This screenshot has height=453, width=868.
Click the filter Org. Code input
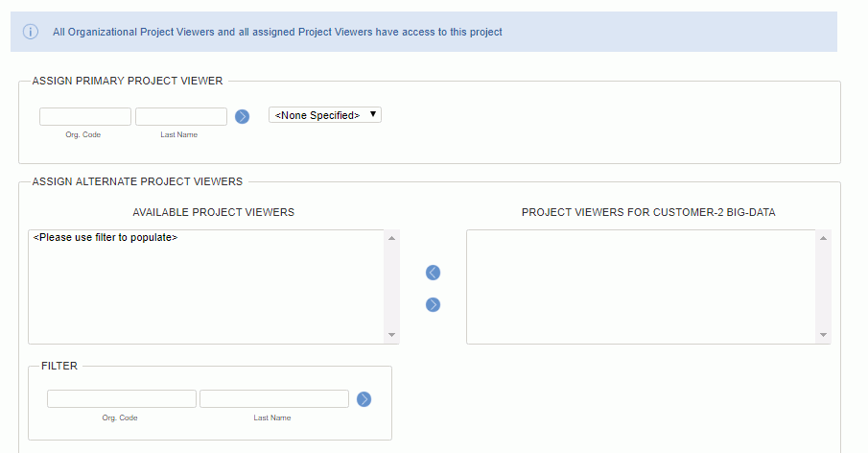(x=121, y=398)
